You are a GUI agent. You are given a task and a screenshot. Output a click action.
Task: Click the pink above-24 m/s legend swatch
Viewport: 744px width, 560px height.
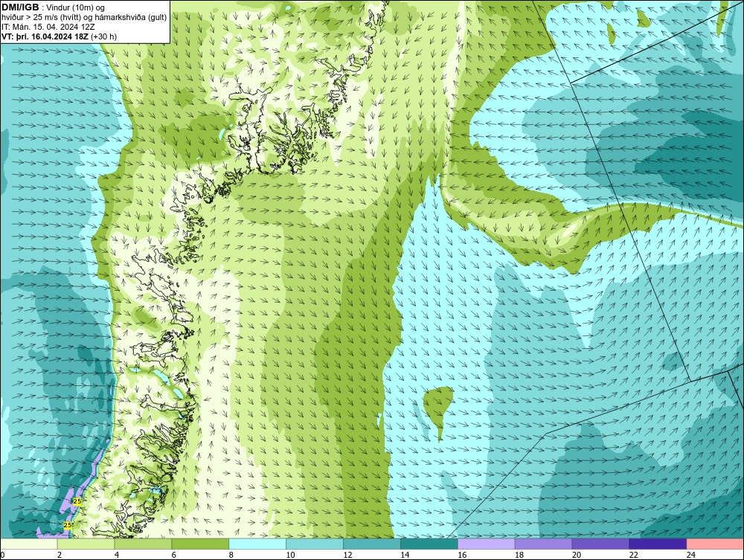715,544
